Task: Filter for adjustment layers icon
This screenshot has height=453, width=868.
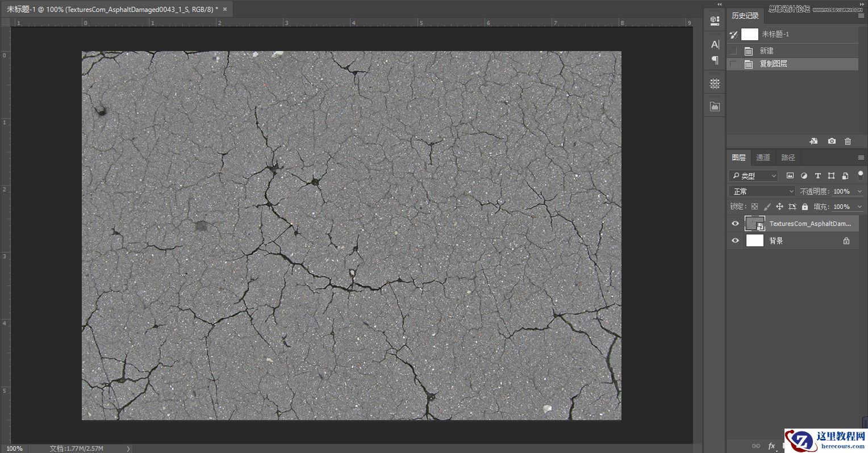Action: 804,175
